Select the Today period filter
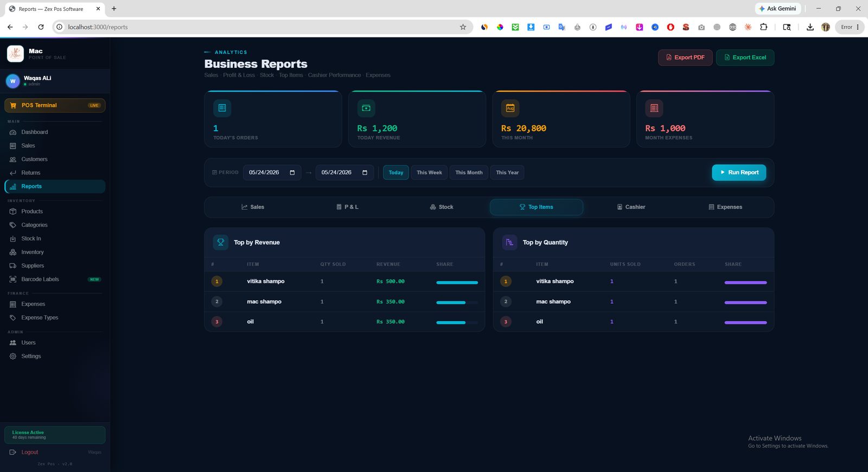The height and width of the screenshot is (472, 868). [x=396, y=173]
